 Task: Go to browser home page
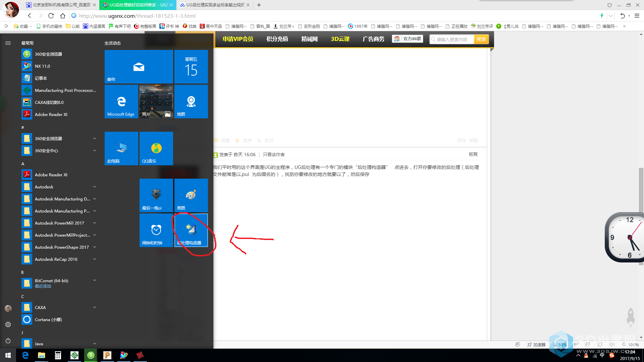[63, 16]
